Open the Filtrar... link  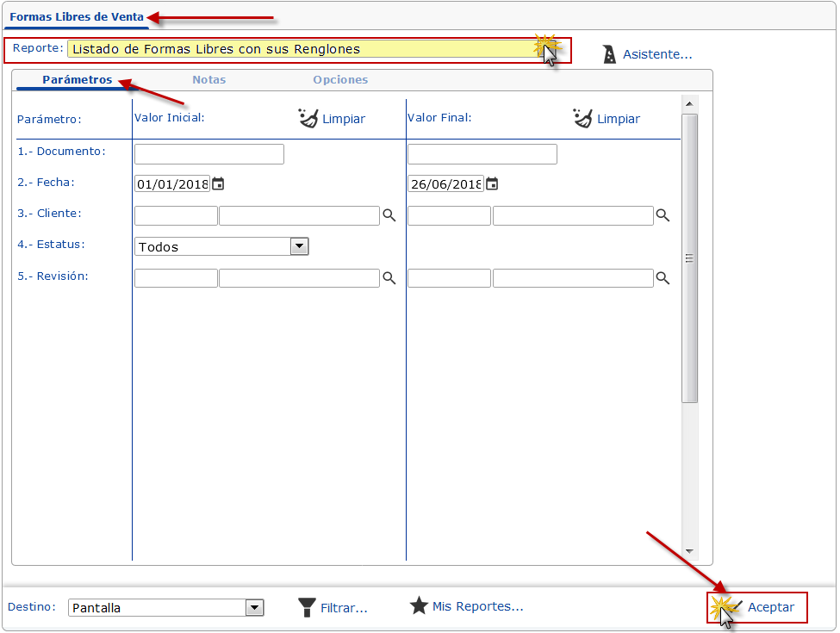(344, 608)
